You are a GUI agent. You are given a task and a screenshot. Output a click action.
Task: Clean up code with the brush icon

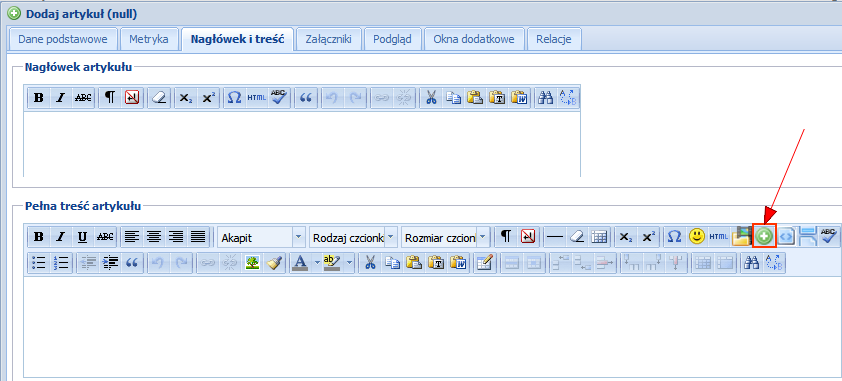[274, 262]
